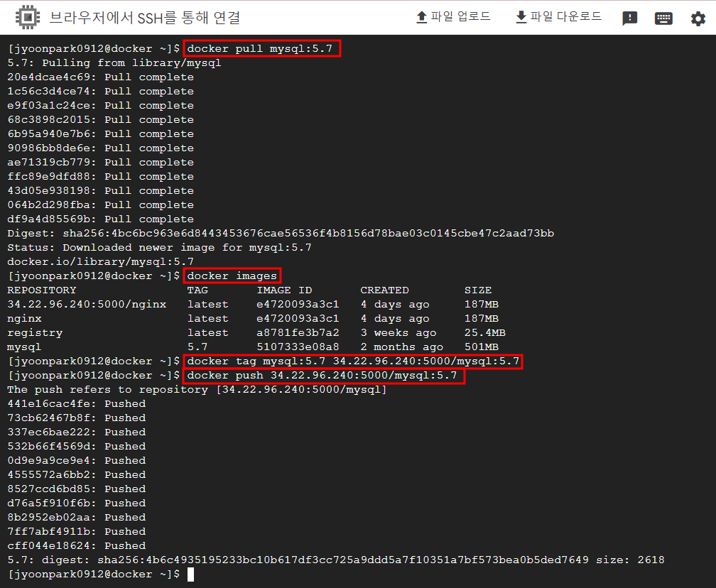The image size is (716, 588).
Task: Click the pull 'Digest: sha256:4bc6bc...' line
Action: coord(281,233)
